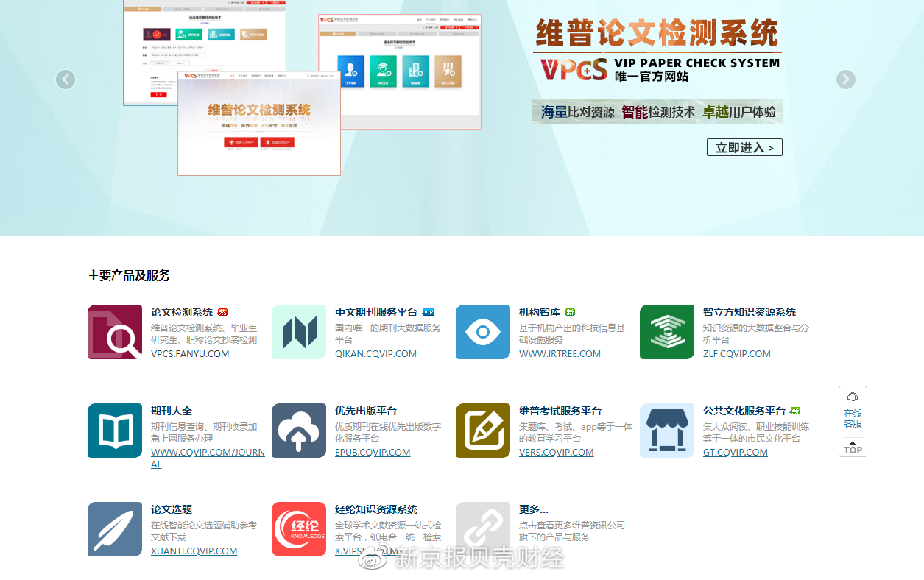Viewport: 924px width, 580px height.
Task: Select the 中文期刊服务平台 title
Action: pos(376,312)
